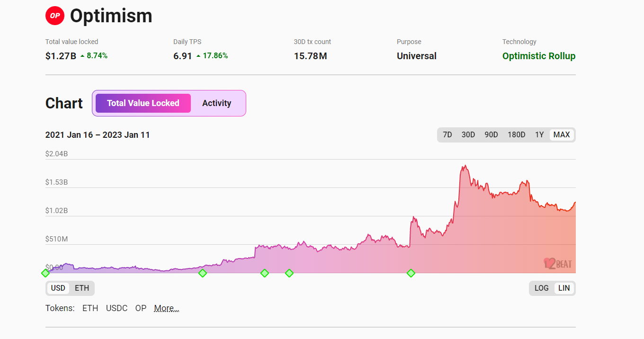Select the MAX time range
The image size is (644, 339).
pos(562,135)
